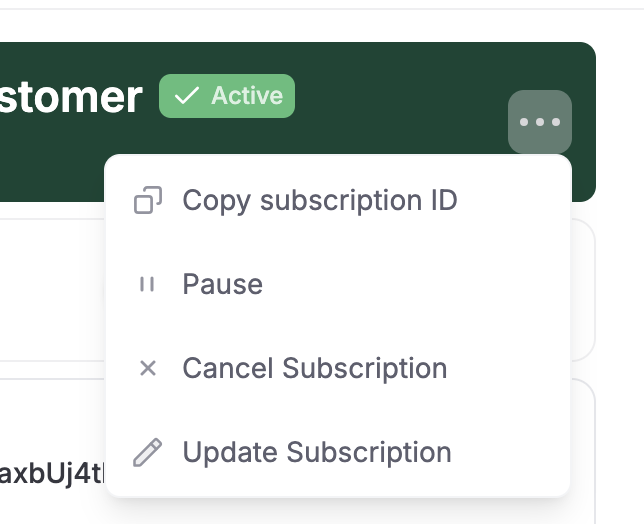Click the green Active status badge
644x524 pixels.
click(227, 96)
